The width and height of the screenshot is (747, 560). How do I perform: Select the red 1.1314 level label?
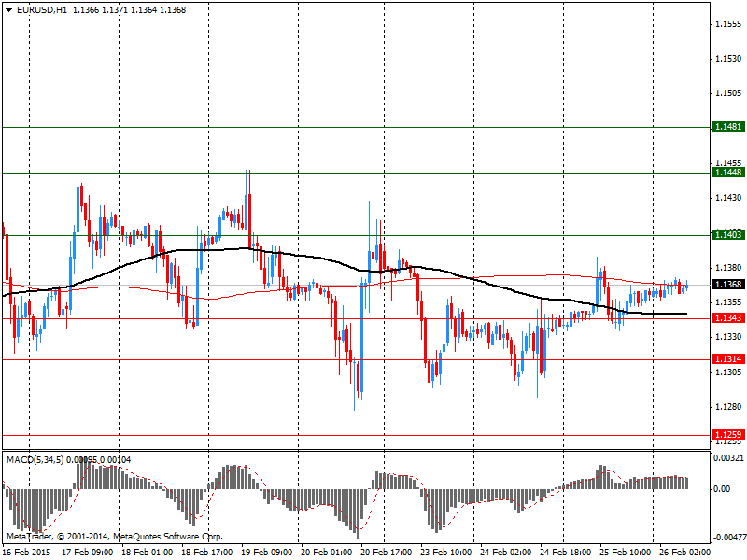click(728, 359)
